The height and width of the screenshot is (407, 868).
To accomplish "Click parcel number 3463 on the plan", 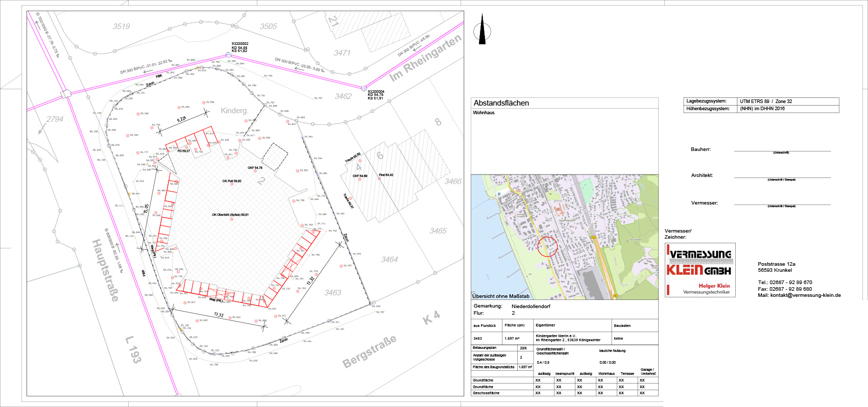I will click(x=333, y=293).
